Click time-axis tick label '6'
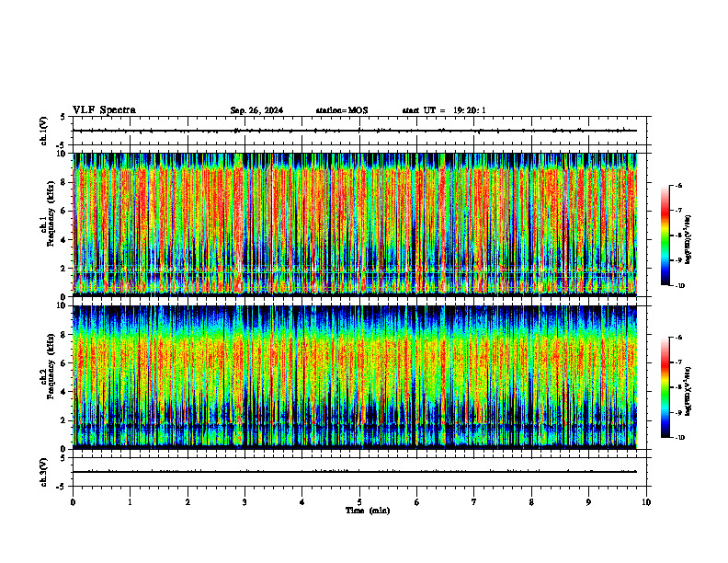Image resolution: width=728 pixels, height=563 pixels. 417,502
